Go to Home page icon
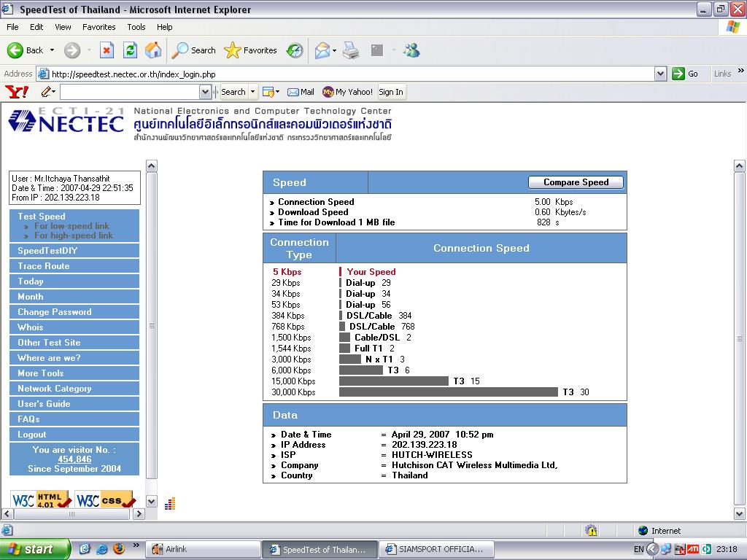This screenshot has width=747, height=560. pos(153,50)
